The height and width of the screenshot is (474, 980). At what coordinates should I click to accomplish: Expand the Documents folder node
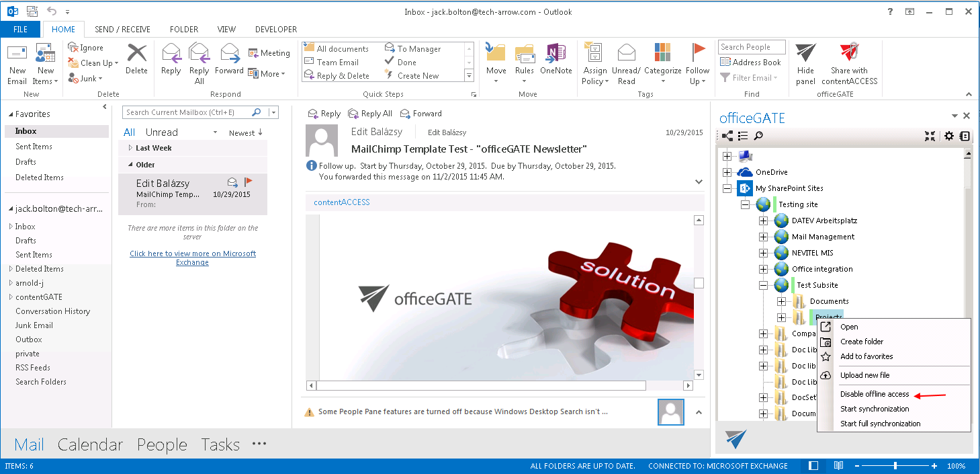(x=781, y=301)
